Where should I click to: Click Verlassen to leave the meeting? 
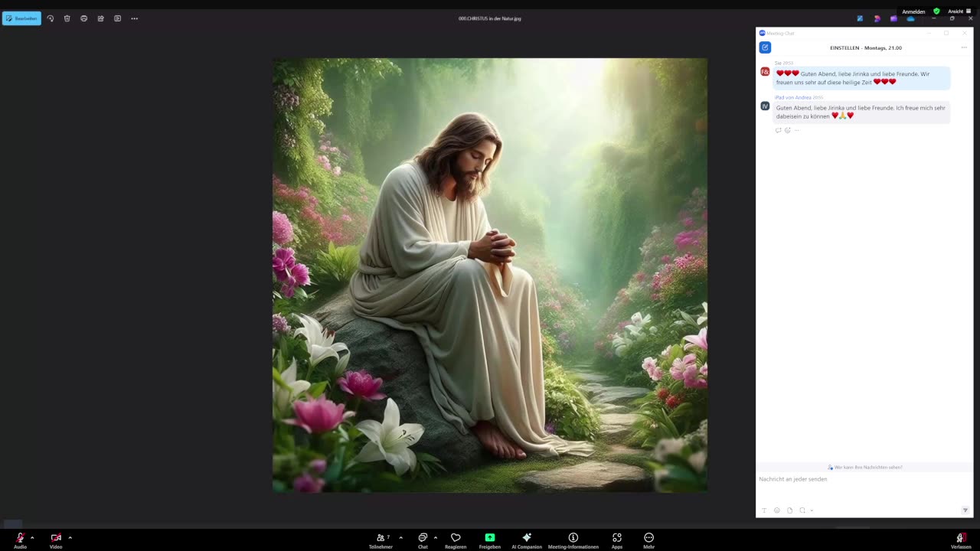tap(961, 540)
